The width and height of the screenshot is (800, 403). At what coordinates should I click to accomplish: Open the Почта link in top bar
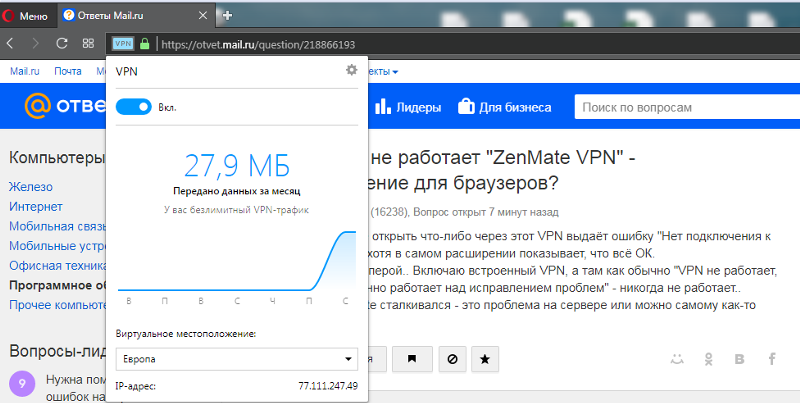tap(68, 71)
